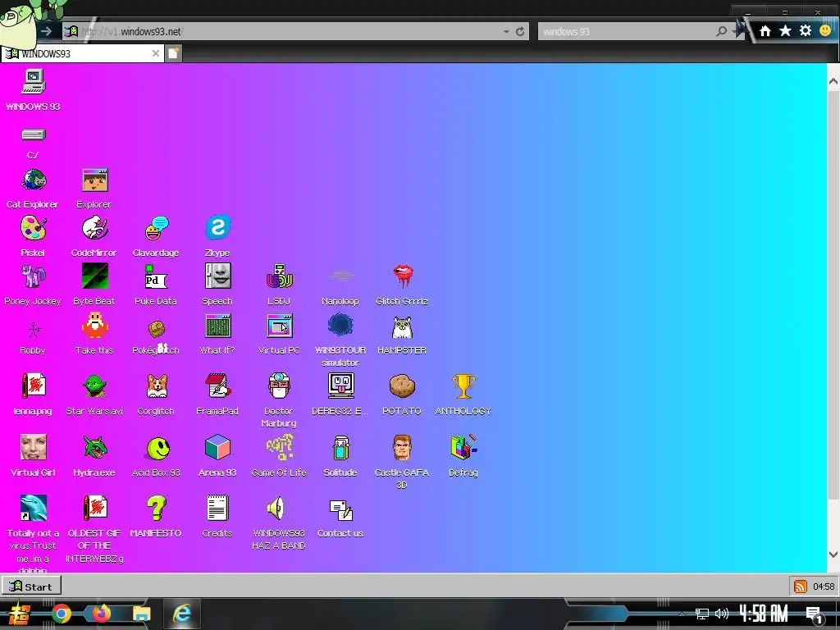
Task: Open browser favorites star
Action: (785, 30)
